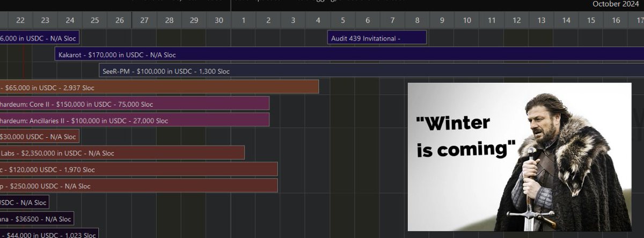Image resolution: width=644 pixels, height=238 pixels.
Task: Select day 14 in the date header
Action: 566,20
